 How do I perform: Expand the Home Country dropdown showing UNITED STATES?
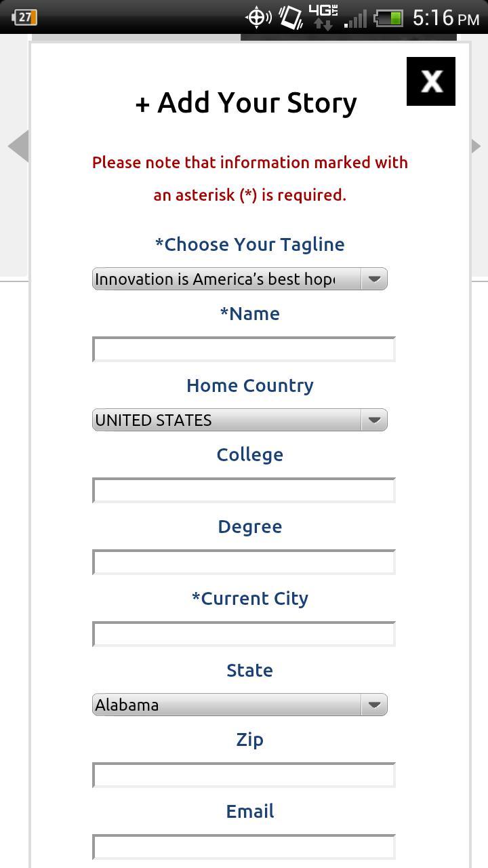pos(239,420)
